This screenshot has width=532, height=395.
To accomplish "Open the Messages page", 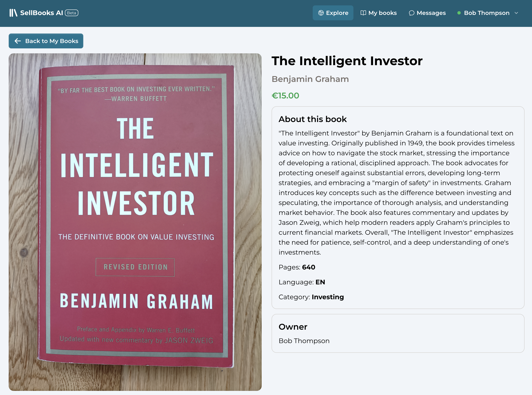I will coord(431,13).
